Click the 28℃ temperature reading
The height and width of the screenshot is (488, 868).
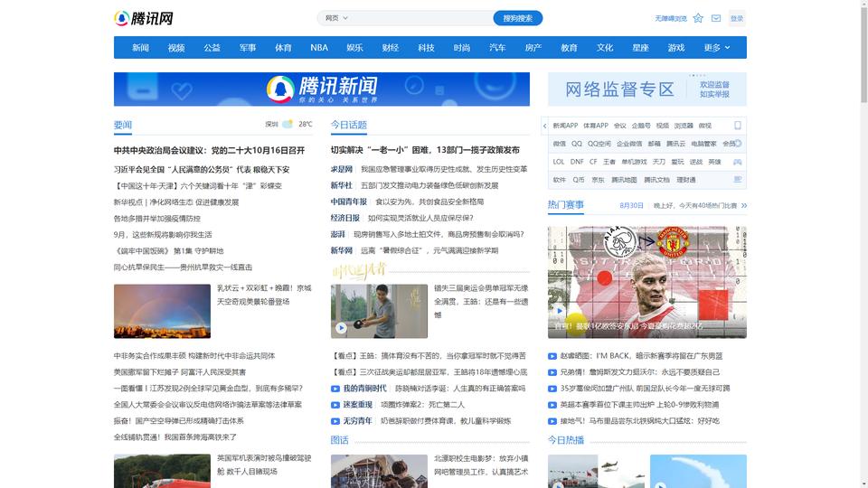point(305,125)
